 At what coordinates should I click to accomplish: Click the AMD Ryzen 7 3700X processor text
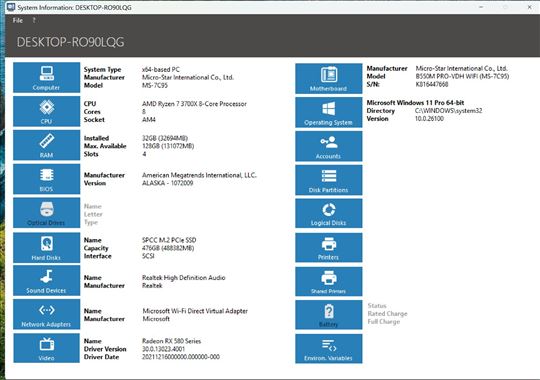[x=194, y=104]
